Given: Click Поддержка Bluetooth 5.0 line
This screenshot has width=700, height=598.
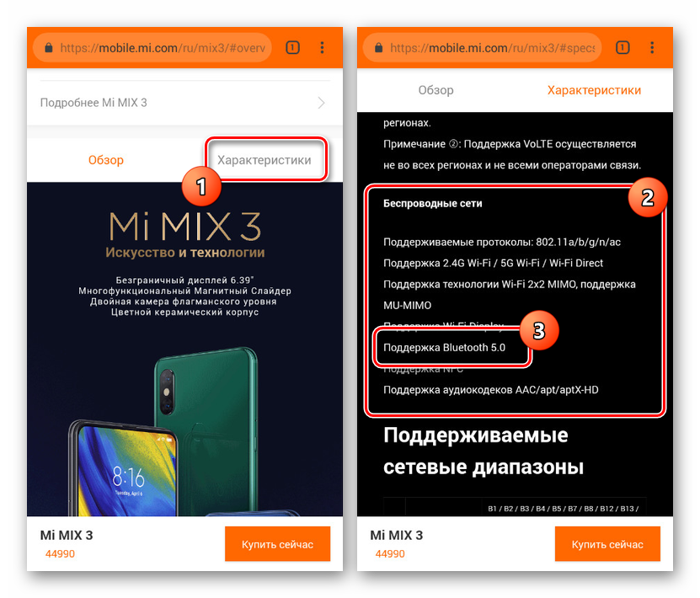Looking at the screenshot, I should [x=444, y=348].
